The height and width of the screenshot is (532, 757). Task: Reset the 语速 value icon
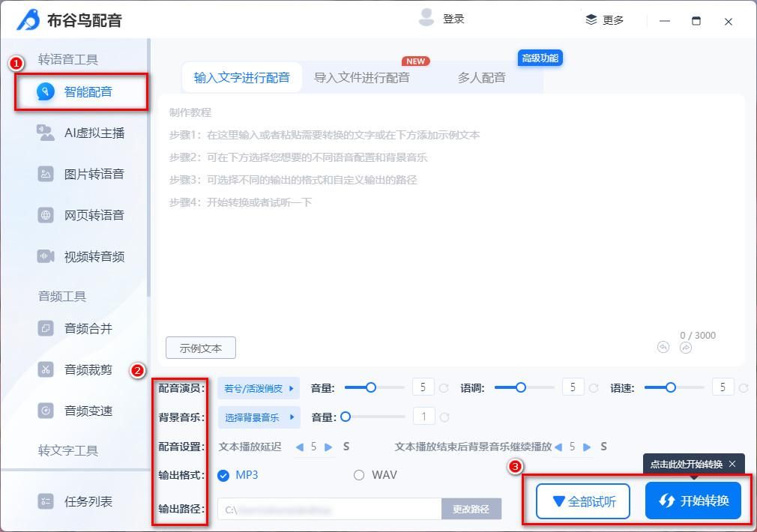click(744, 387)
